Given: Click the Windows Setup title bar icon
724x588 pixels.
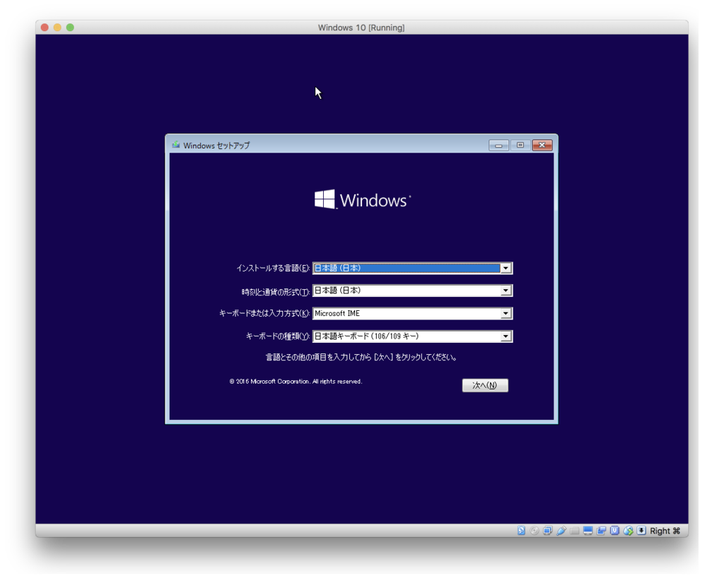Looking at the screenshot, I should [176, 145].
